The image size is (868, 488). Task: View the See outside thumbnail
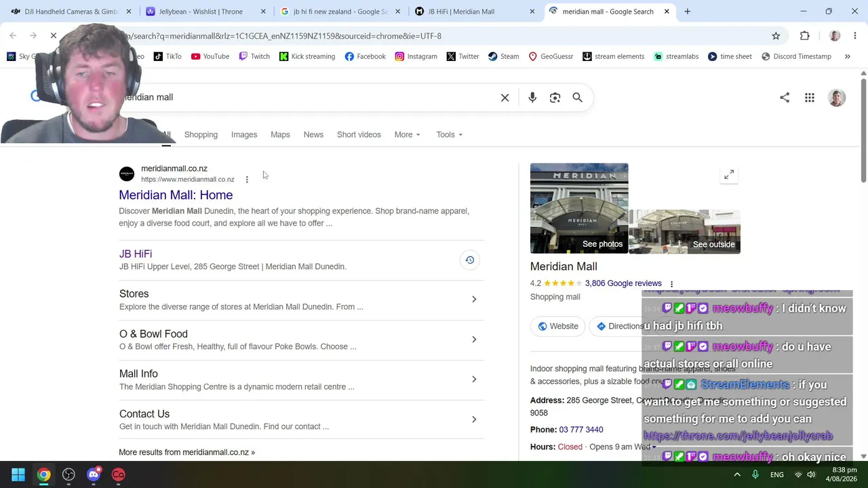(x=685, y=232)
